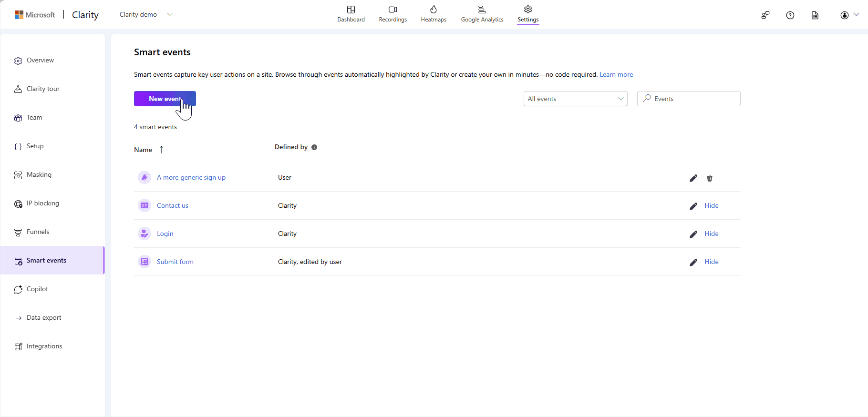
Task: Open Clarity tour in sidebar
Action: pos(52,89)
